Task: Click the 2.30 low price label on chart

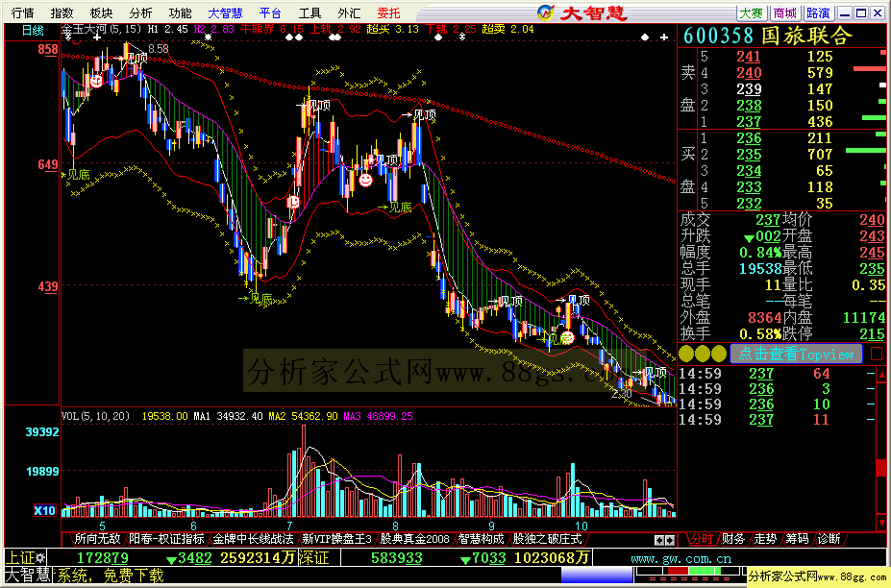Action: point(622,393)
